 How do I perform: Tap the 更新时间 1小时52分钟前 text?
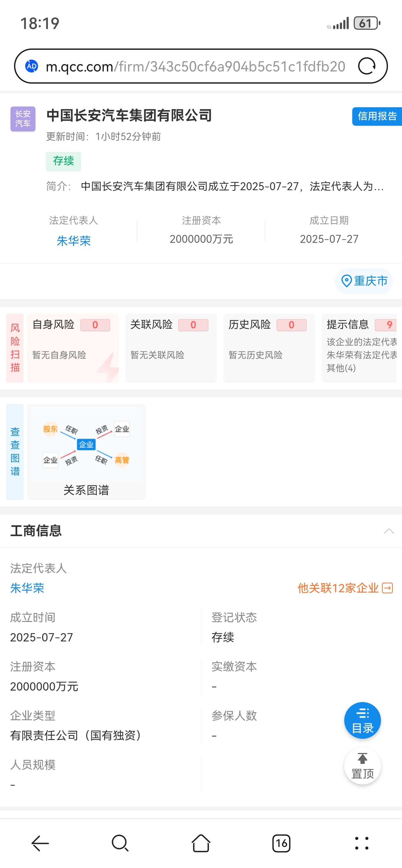click(103, 137)
